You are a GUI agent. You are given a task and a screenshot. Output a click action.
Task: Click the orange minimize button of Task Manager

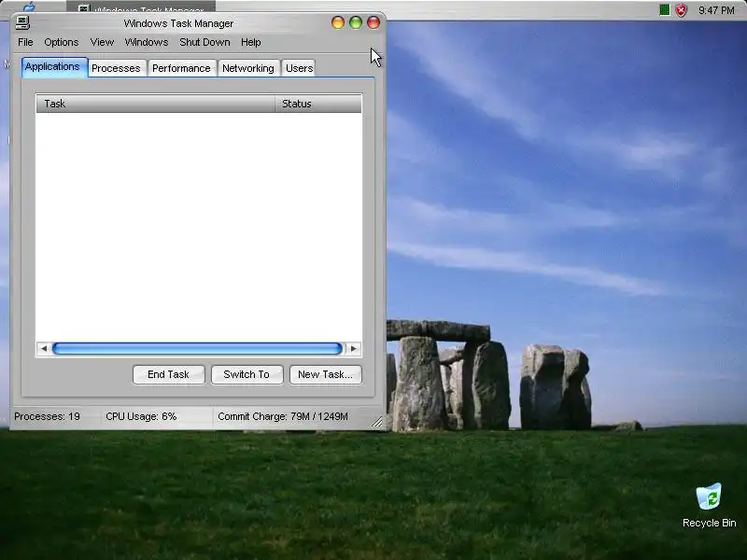tap(338, 22)
